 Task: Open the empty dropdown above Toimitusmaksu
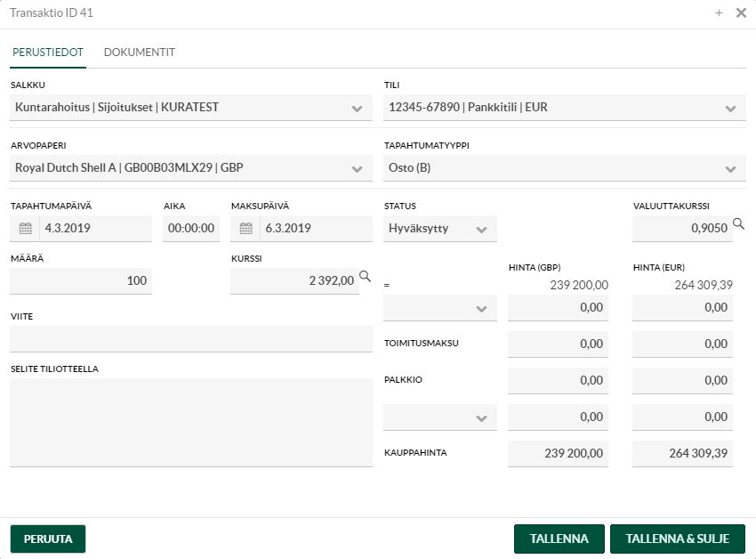tap(481, 309)
